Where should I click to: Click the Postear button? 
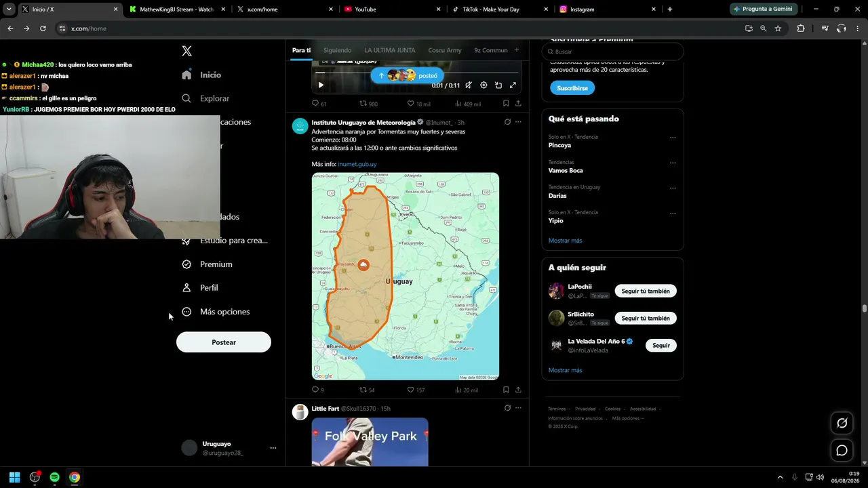point(224,342)
